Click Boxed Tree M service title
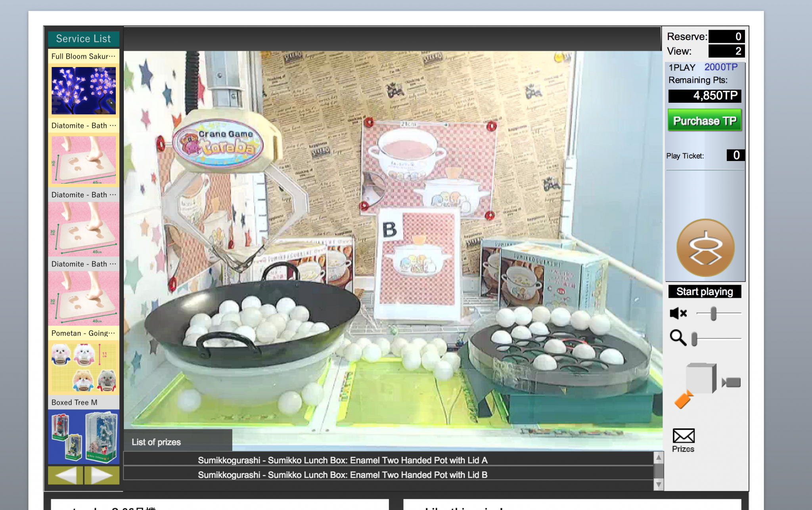Image resolution: width=812 pixels, height=510 pixels. pos(84,402)
